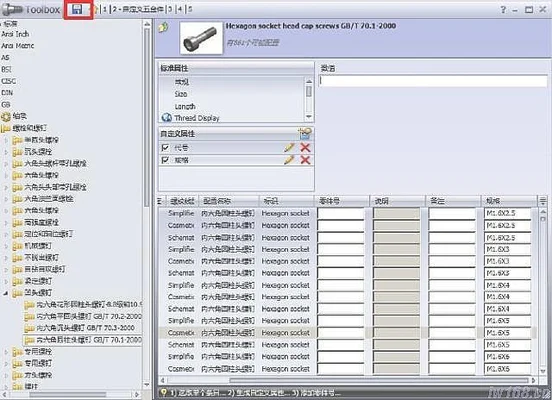Collapse the expanded 凹头螺钉 folder arrow
This screenshot has height=400, width=552.
6,293
